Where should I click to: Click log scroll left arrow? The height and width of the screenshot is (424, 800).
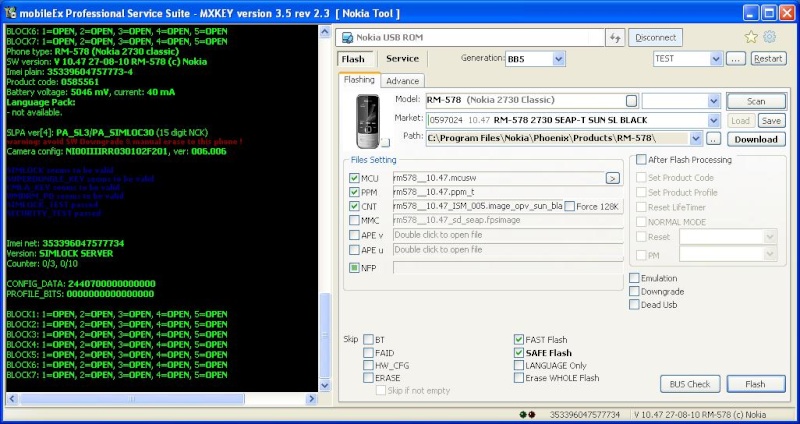pyautogui.click(x=12, y=399)
